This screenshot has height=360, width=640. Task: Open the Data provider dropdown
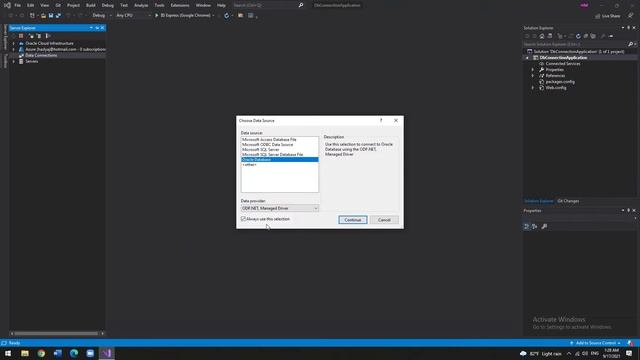point(280,208)
